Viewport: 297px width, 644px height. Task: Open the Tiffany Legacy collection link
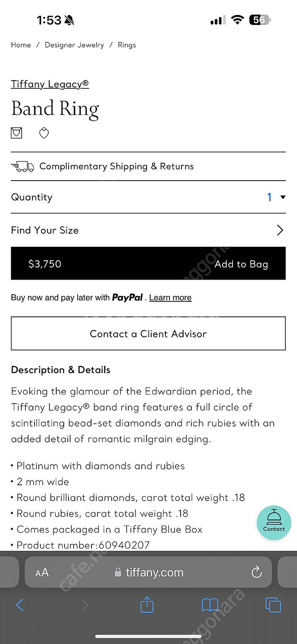pos(50,84)
